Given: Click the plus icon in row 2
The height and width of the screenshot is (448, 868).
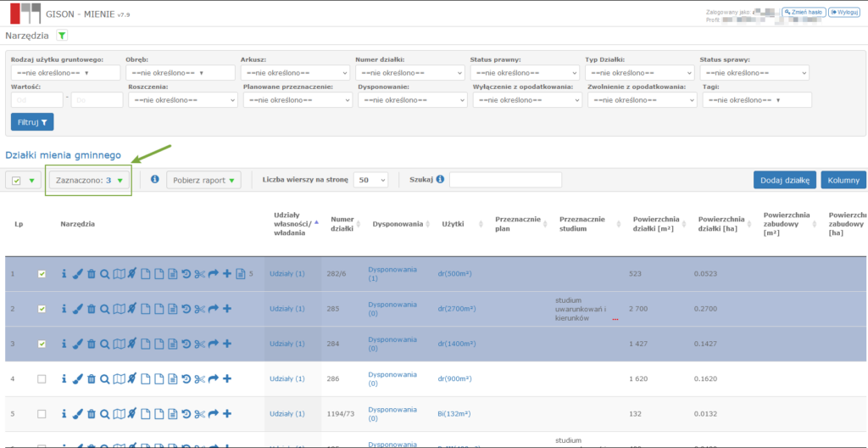Looking at the screenshot, I should [227, 309].
